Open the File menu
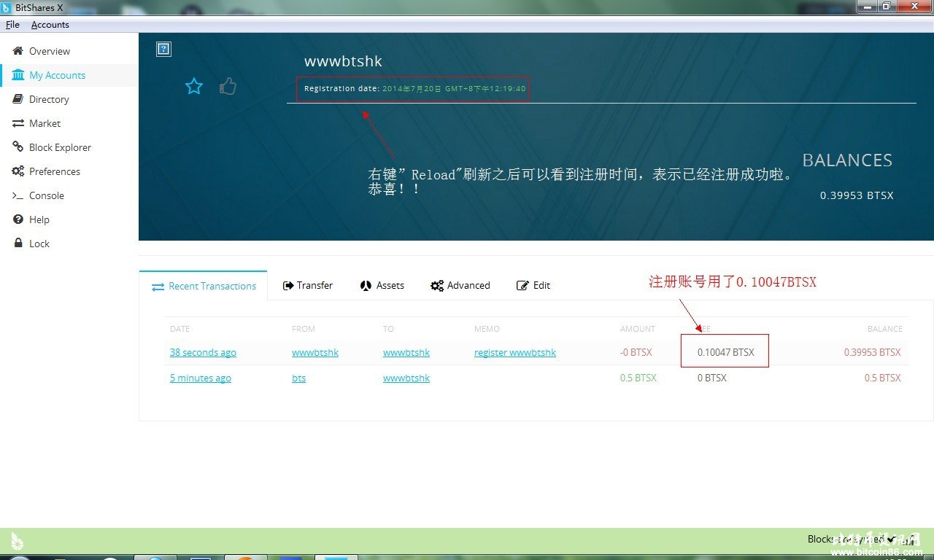 [12, 25]
